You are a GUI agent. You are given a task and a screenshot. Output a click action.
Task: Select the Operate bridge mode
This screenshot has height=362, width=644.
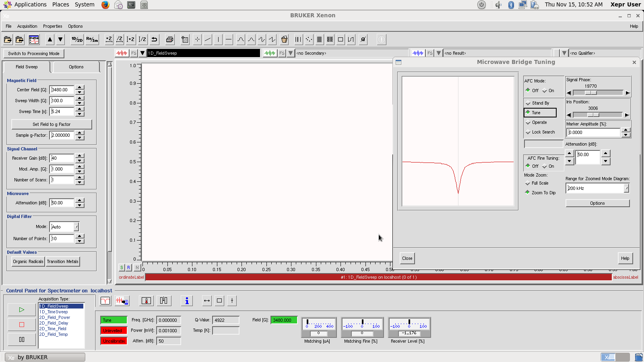[528, 122]
